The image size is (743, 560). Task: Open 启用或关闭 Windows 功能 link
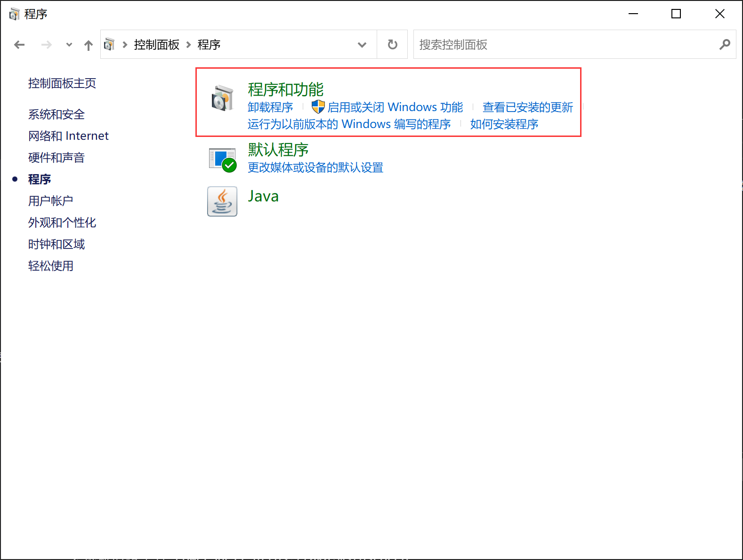tap(395, 107)
